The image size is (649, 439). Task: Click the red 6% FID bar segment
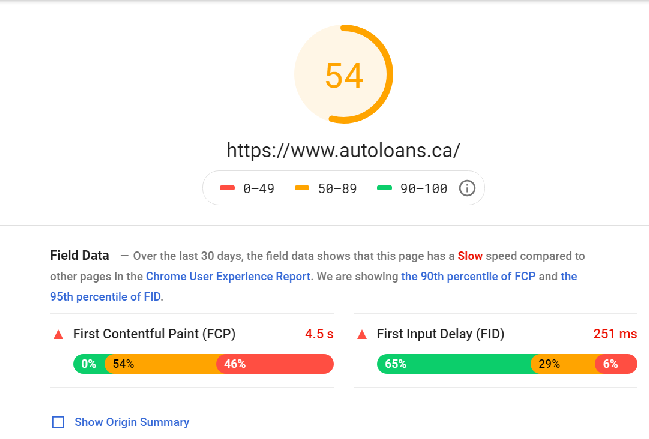click(612, 364)
